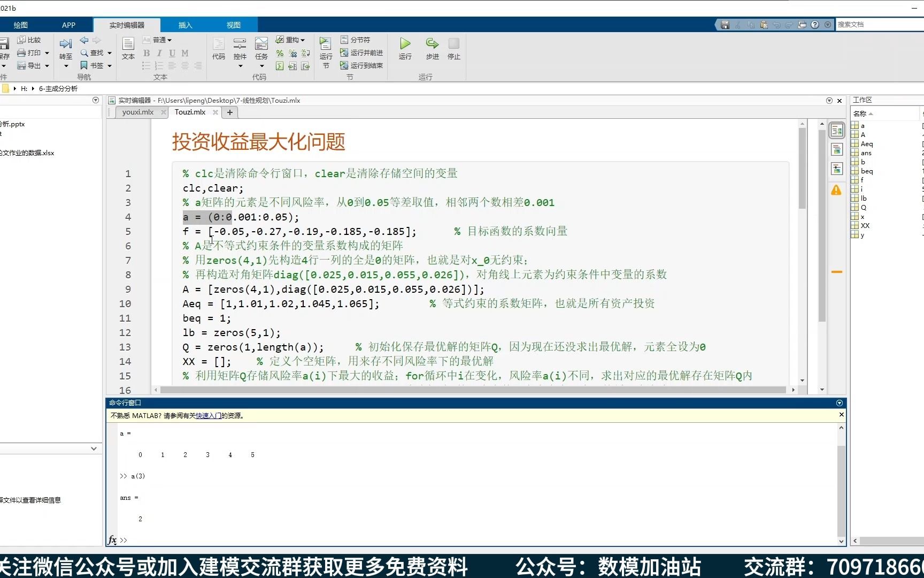Switch to the View (视图) tab
This screenshot has width=924, height=578.
click(x=233, y=25)
